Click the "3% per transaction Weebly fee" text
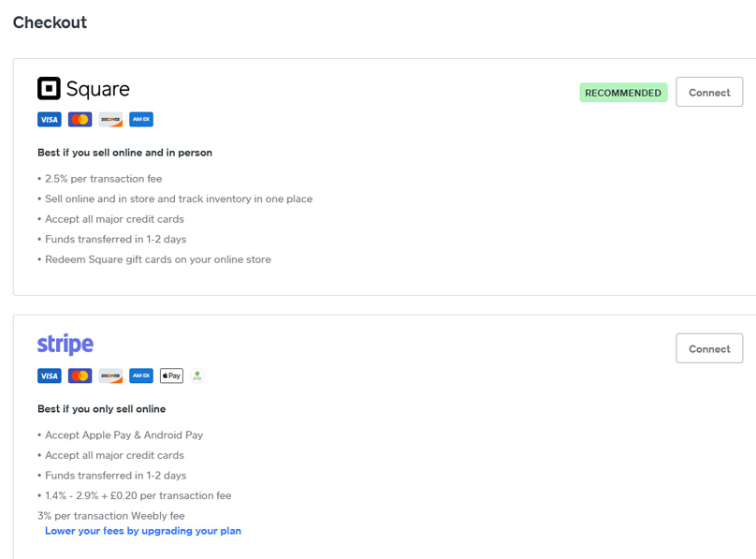Screen dimensions: 756x559 click(111, 516)
